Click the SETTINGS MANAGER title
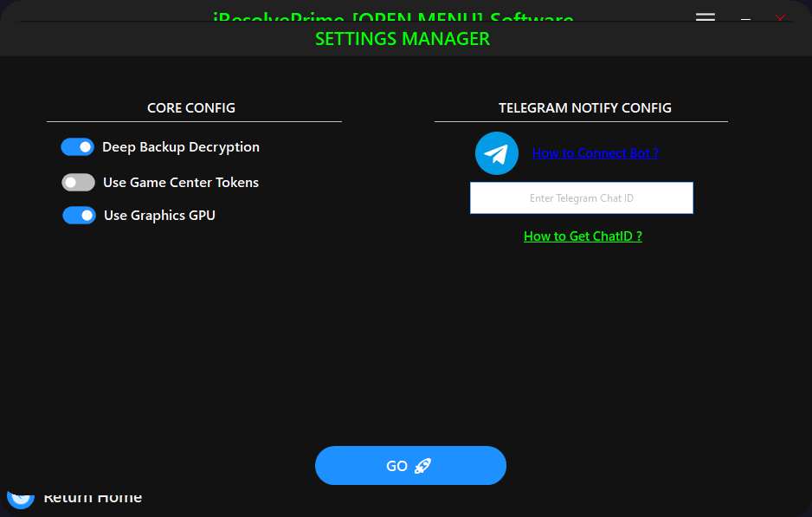Viewport: 812px width, 517px height. point(403,39)
